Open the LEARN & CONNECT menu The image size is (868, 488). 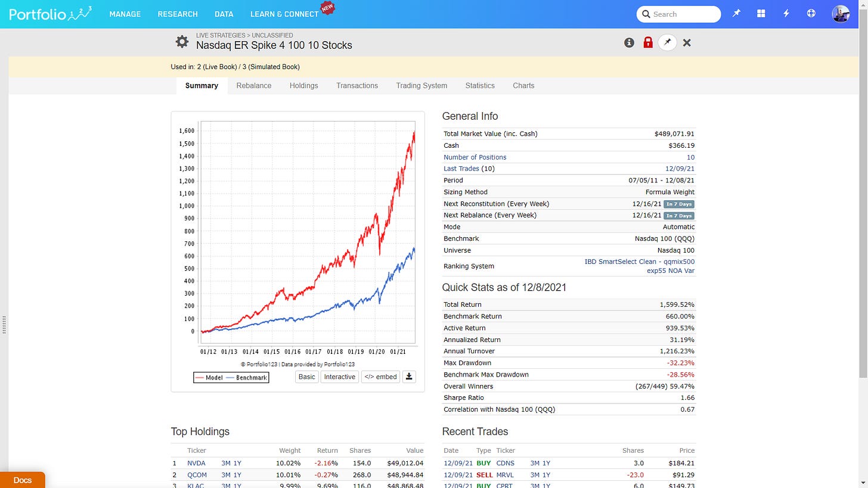284,14
